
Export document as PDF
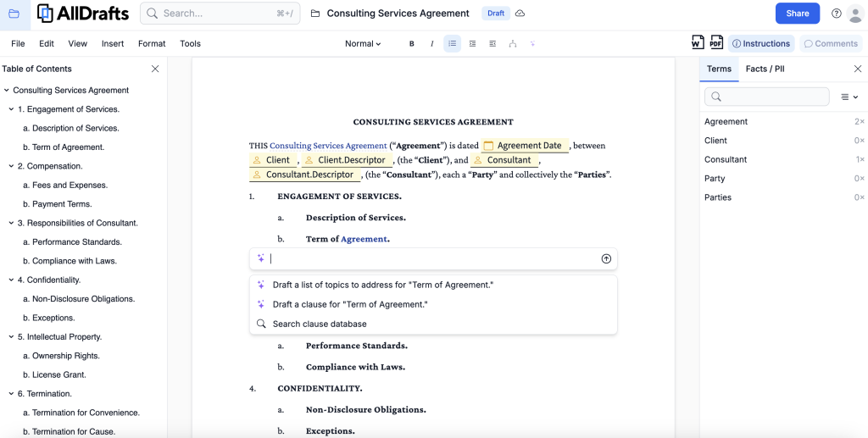[x=716, y=43]
